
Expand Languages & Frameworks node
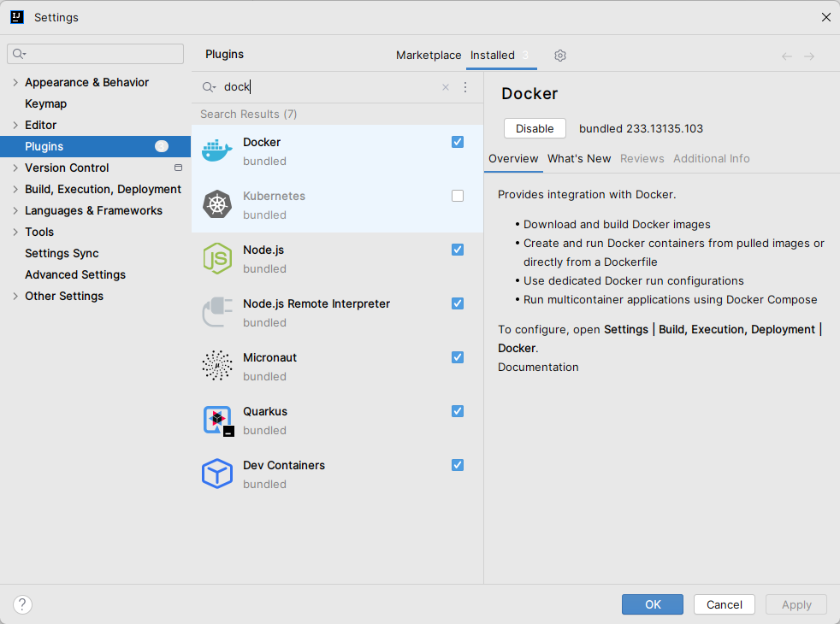click(x=15, y=211)
